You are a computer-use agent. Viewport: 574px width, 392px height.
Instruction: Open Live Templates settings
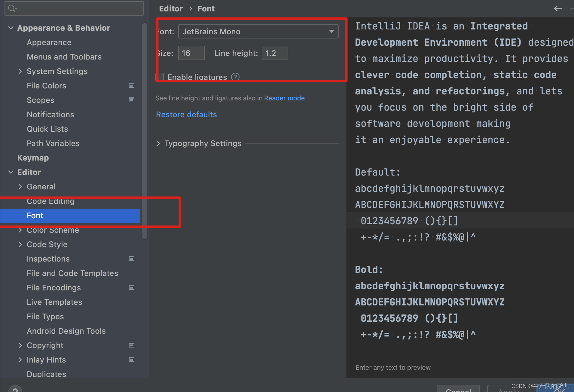[54, 302]
